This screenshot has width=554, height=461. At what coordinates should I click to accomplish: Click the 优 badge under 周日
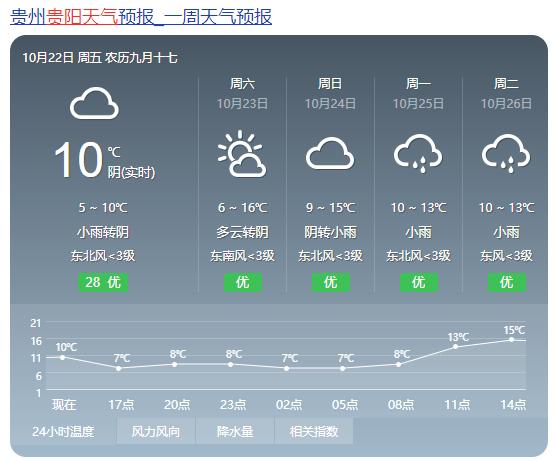pyautogui.click(x=331, y=282)
